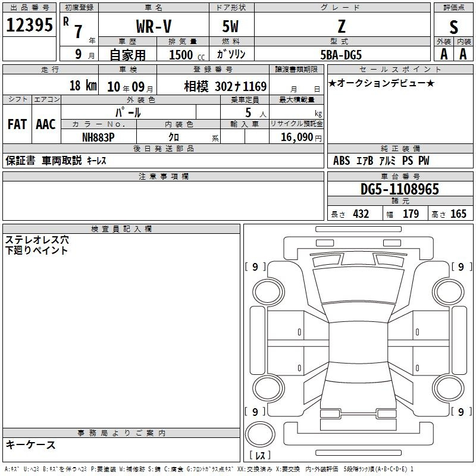Click the exterior grade A under 外装
Image resolution: width=476 pixels, height=476 pixels.
tap(443, 54)
